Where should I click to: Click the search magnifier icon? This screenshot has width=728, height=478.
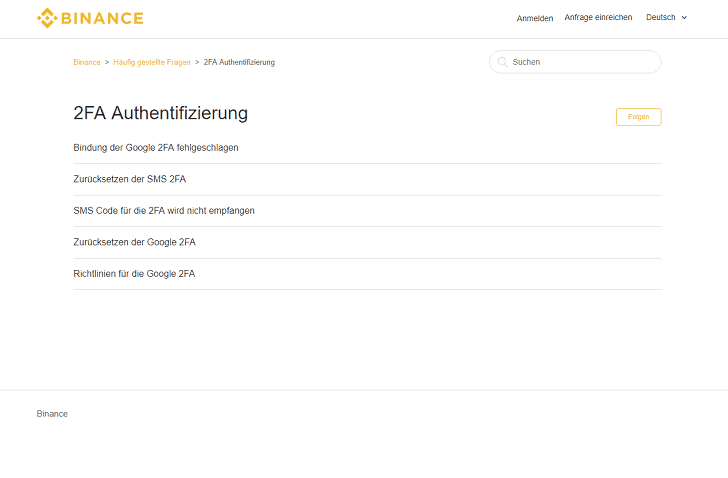(502, 62)
